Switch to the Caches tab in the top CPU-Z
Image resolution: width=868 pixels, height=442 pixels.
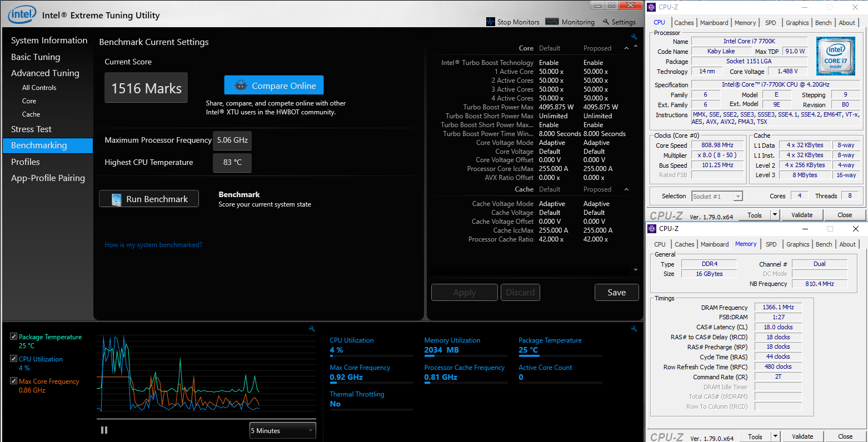point(684,23)
